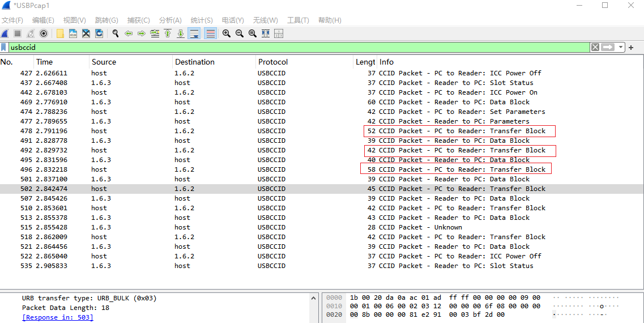Open the 统计(S) menu

point(202,20)
